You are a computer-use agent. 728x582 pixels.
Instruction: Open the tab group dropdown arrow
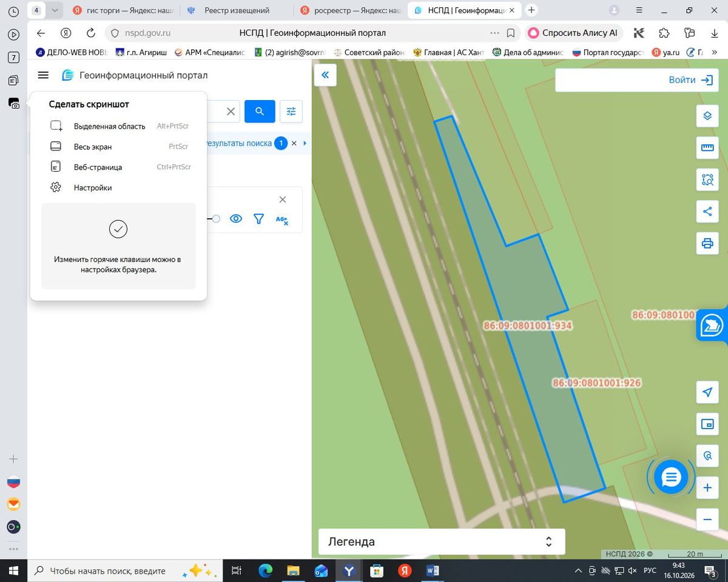pos(55,10)
